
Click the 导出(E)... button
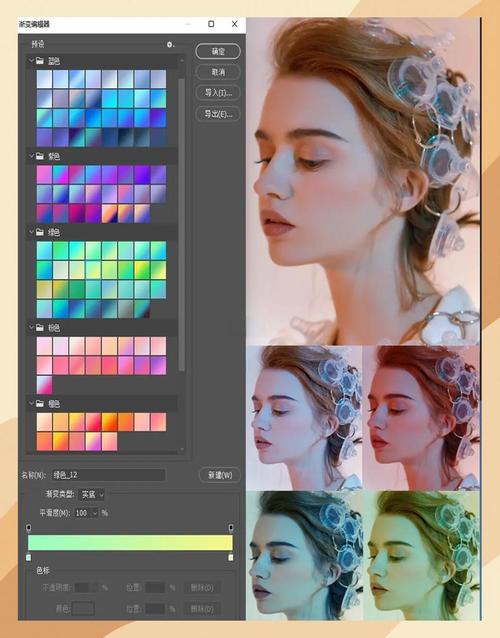pyautogui.click(x=218, y=114)
